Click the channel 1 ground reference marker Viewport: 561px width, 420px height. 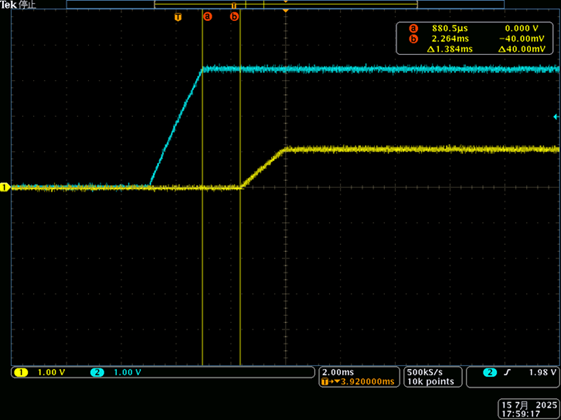(5, 187)
